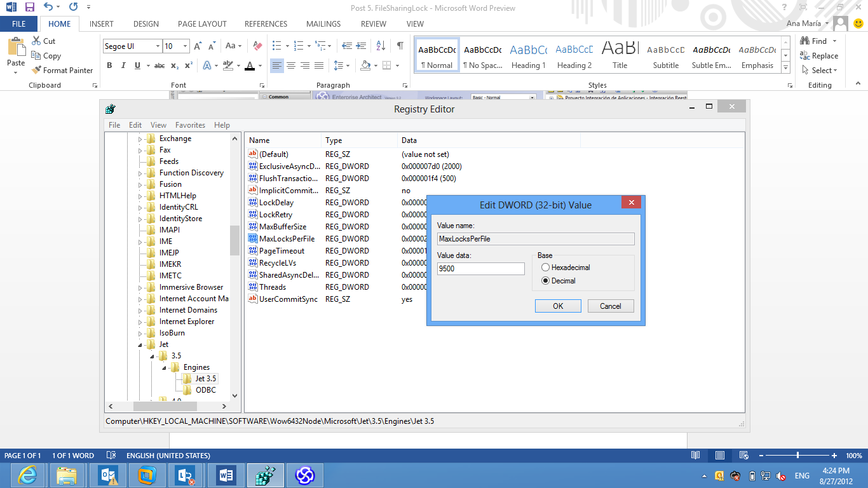868x488 pixels.
Task: Apply subscript formatting
Action: [175, 65]
